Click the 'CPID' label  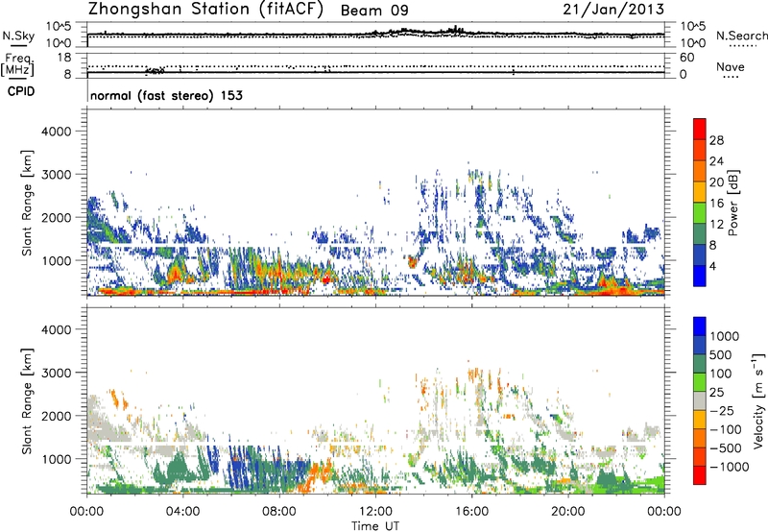point(21,91)
